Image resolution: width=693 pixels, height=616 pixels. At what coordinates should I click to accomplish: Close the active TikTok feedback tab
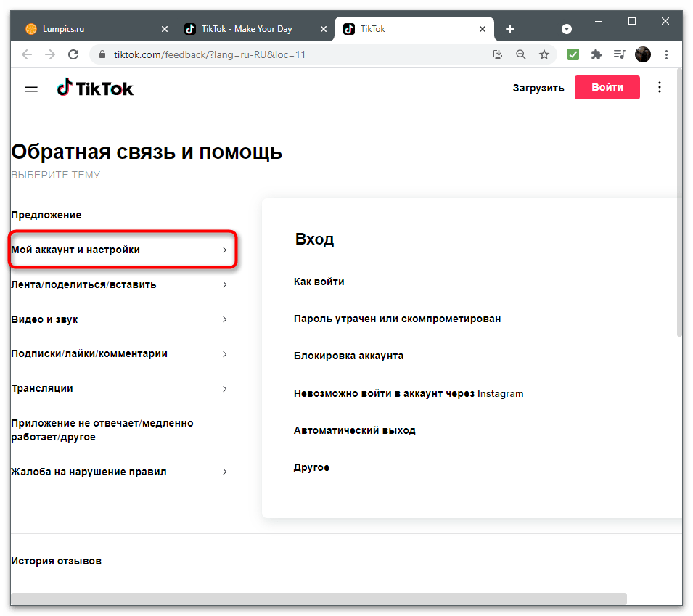tap(482, 29)
